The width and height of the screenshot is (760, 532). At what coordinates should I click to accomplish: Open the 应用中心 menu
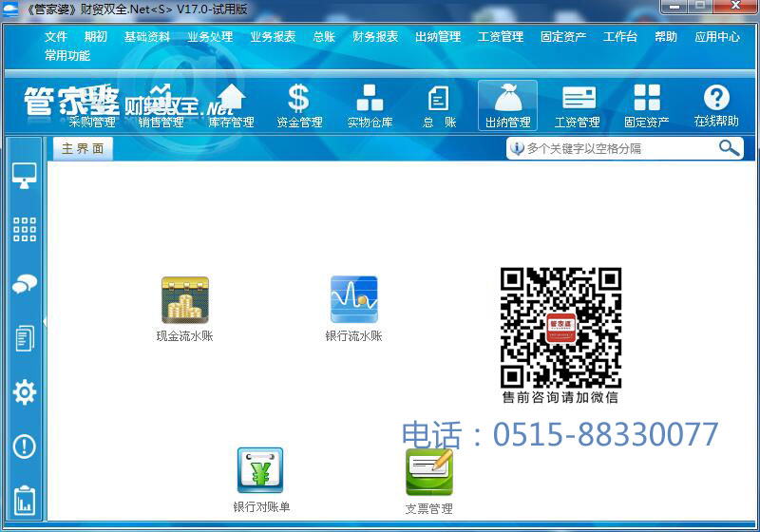tap(717, 37)
